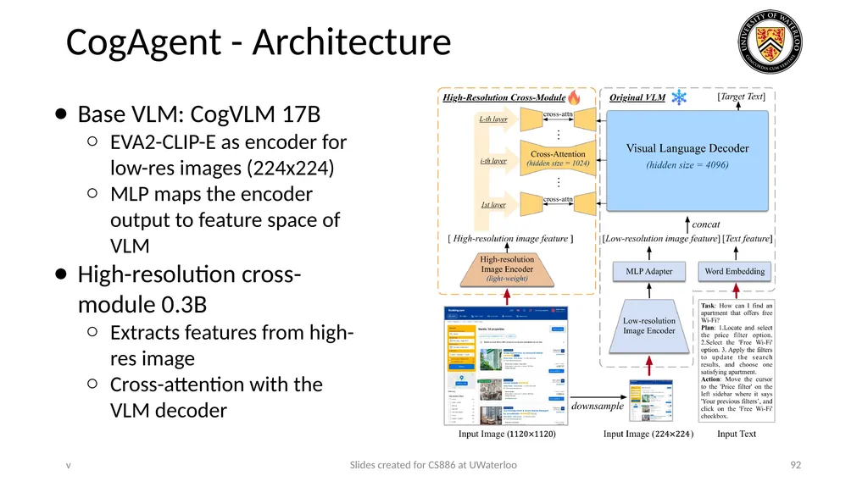Click the flame icon beside High-Resolution Cross-Module

(574, 97)
